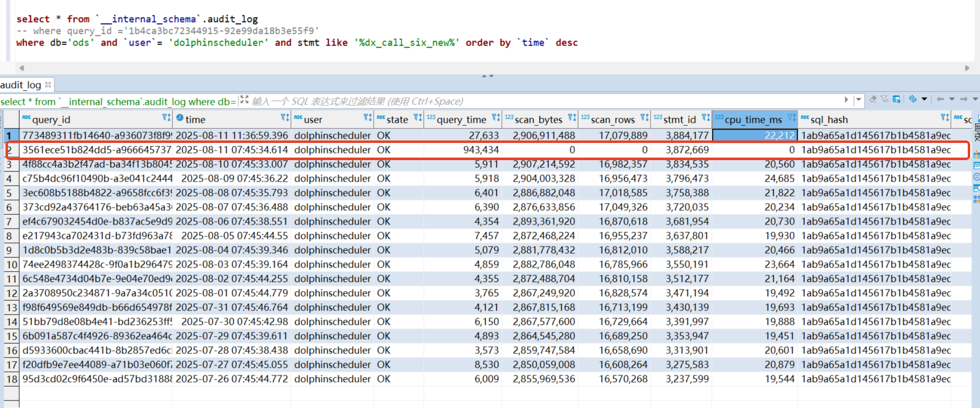The width and height of the screenshot is (980, 408).
Task: Click the SQL editor right scroll arrow
Action: click(968, 68)
